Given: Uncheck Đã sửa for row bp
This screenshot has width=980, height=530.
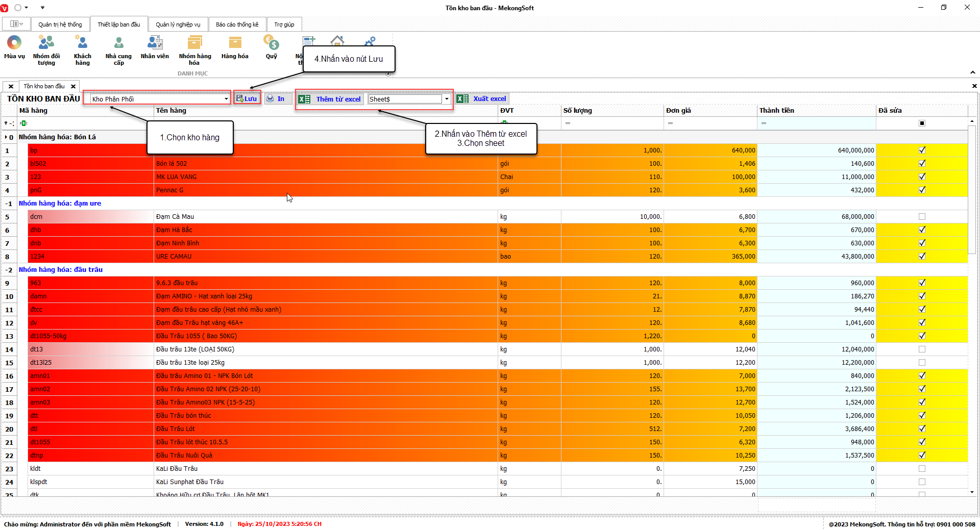Looking at the screenshot, I should (922, 150).
